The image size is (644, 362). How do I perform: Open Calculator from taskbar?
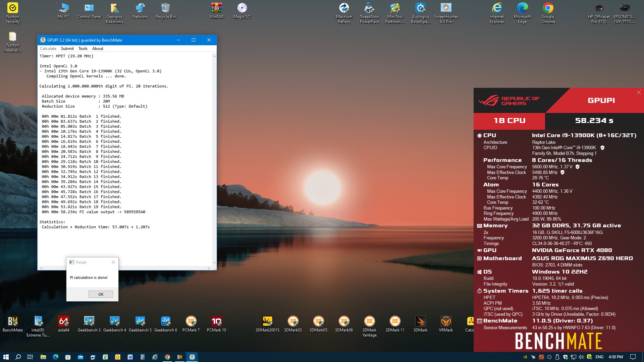[143, 357]
